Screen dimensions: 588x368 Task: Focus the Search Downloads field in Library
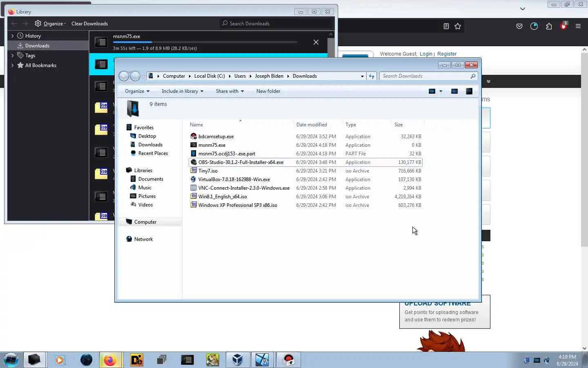(276, 23)
